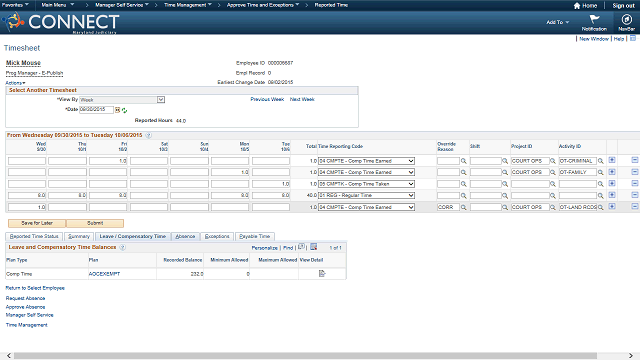Click the Date input field
Viewport: 640px width, 360px height.
point(96,109)
